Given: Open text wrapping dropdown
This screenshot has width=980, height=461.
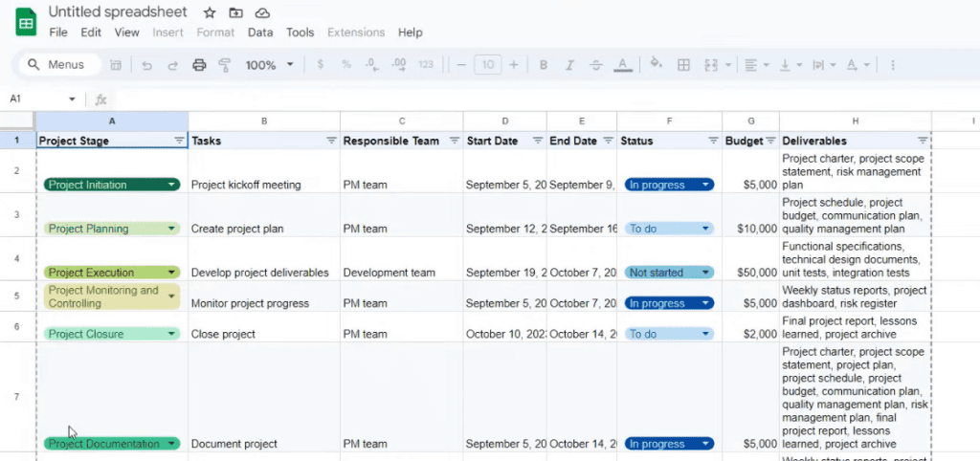Looking at the screenshot, I should pyautogui.click(x=824, y=64).
